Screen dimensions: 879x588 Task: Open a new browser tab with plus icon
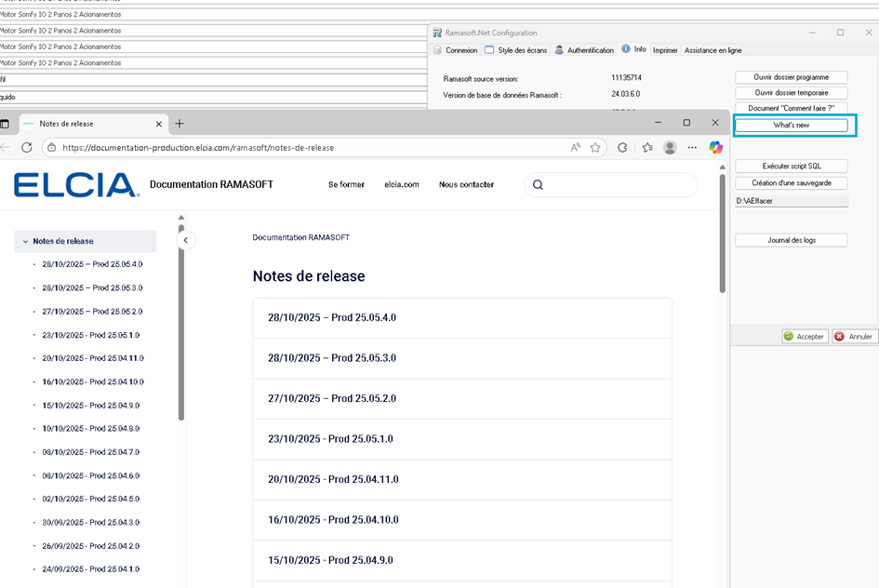point(180,123)
